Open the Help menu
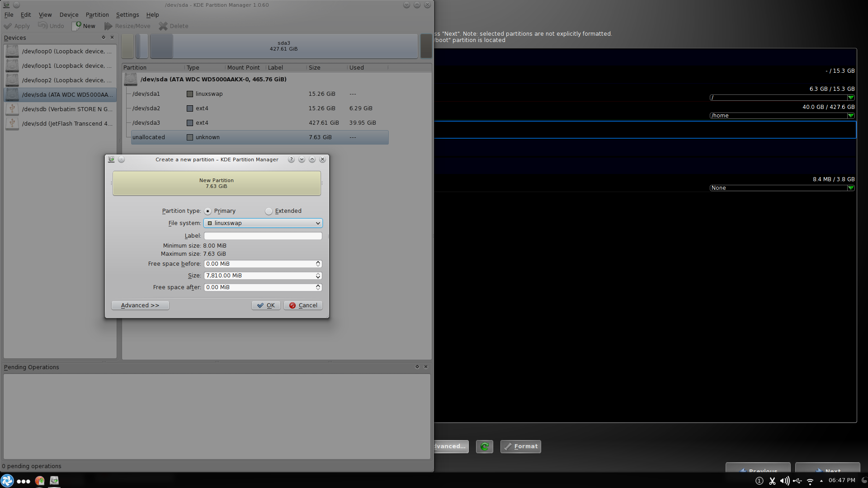The image size is (868, 488). [152, 15]
